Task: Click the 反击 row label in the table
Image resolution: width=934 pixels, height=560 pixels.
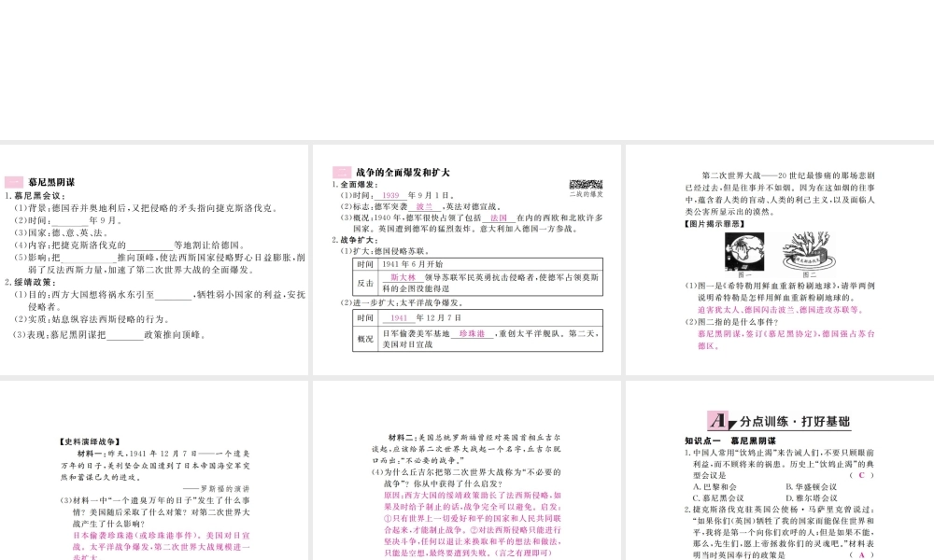Action: tap(365, 284)
